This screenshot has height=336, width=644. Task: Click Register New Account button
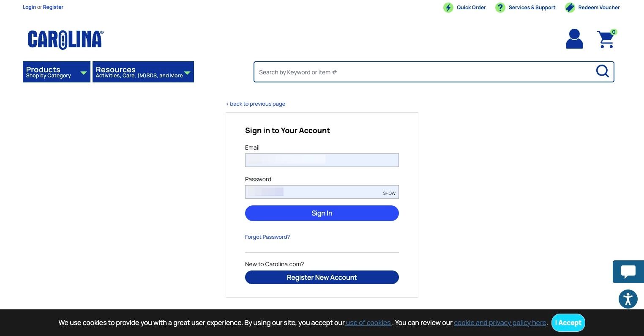pos(322,277)
